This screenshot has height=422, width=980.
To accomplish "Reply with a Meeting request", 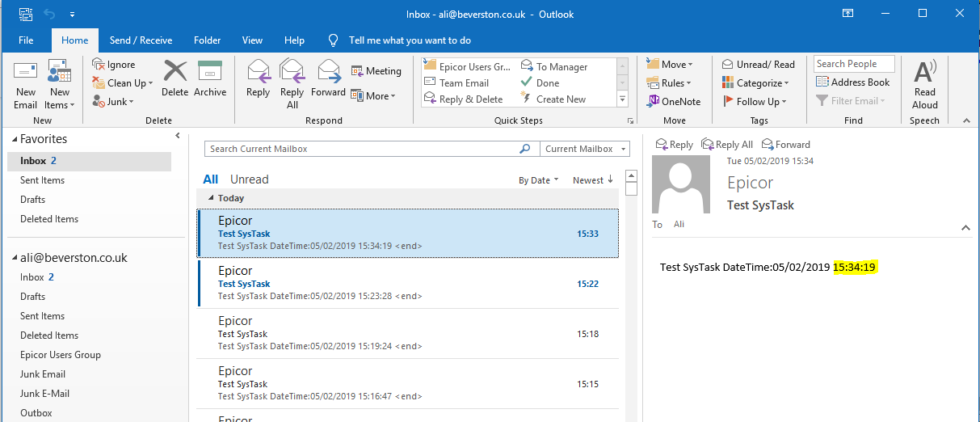I will click(x=376, y=71).
